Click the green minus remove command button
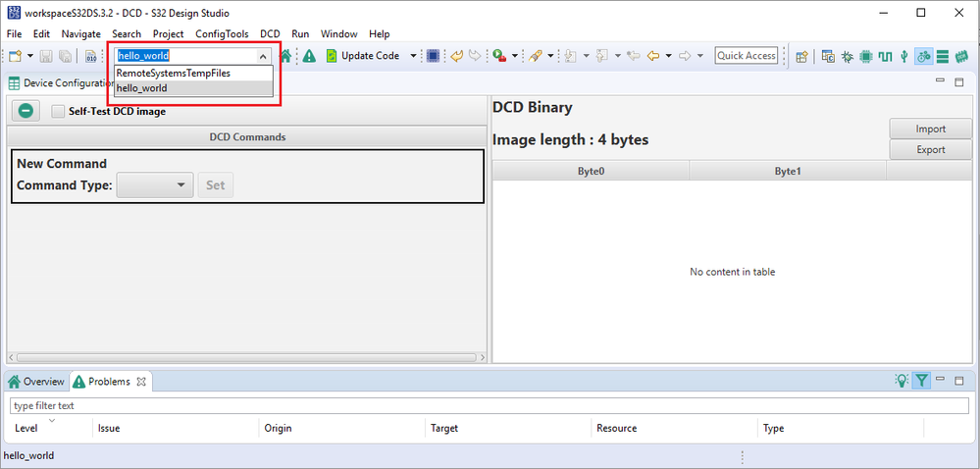This screenshot has width=980, height=469. (26, 111)
